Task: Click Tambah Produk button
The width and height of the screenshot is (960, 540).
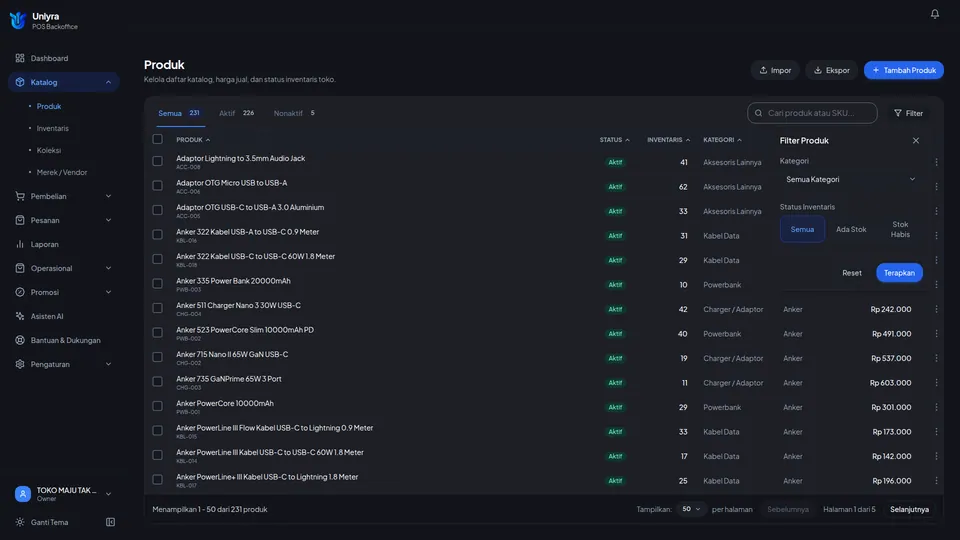Action: pos(904,70)
